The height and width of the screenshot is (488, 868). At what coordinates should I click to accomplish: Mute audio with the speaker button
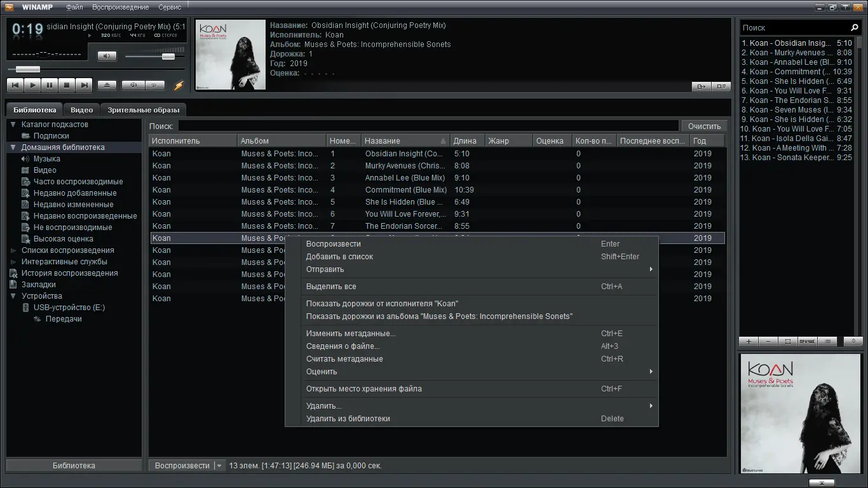(x=107, y=56)
